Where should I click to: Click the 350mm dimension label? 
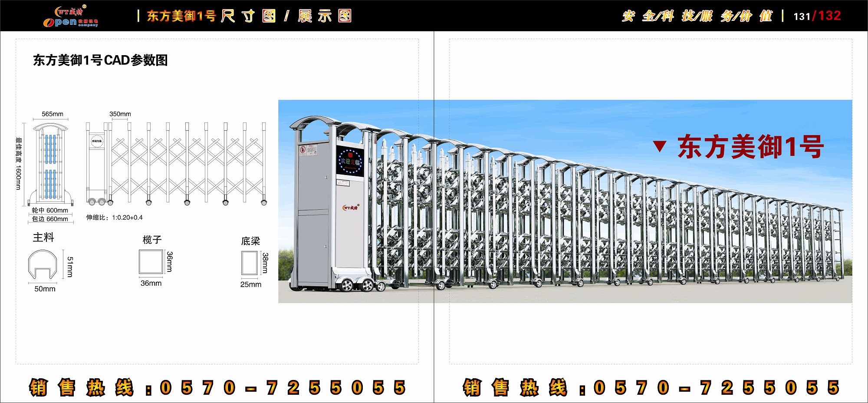(x=120, y=114)
